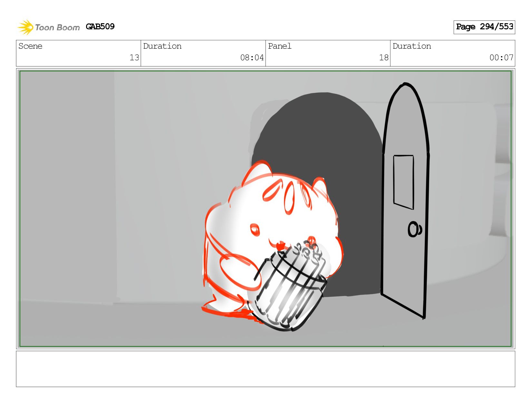Open the storyboard panel drawing of the hamster
Image resolution: width=532 pixels, height=411 pixels.
(x=265, y=209)
